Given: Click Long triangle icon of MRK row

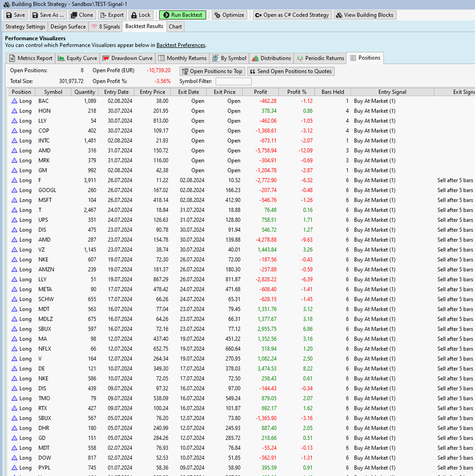Looking at the screenshot, I should 14,160.
